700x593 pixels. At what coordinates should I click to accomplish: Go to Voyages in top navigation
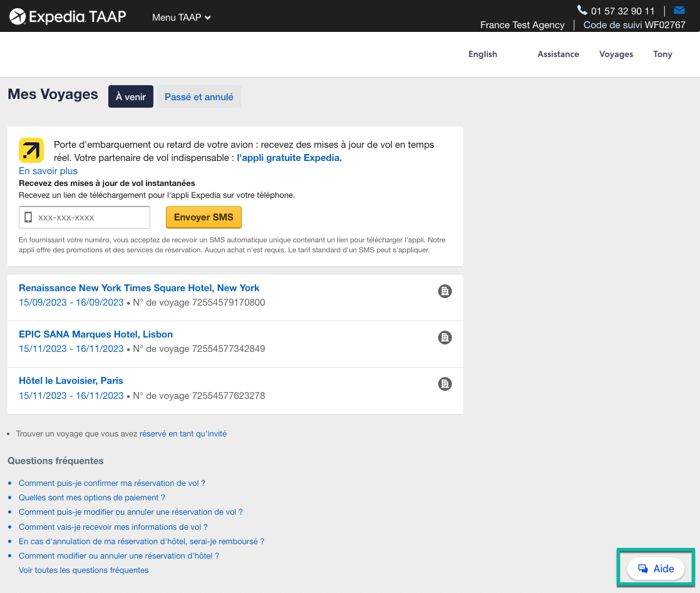[616, 54]
